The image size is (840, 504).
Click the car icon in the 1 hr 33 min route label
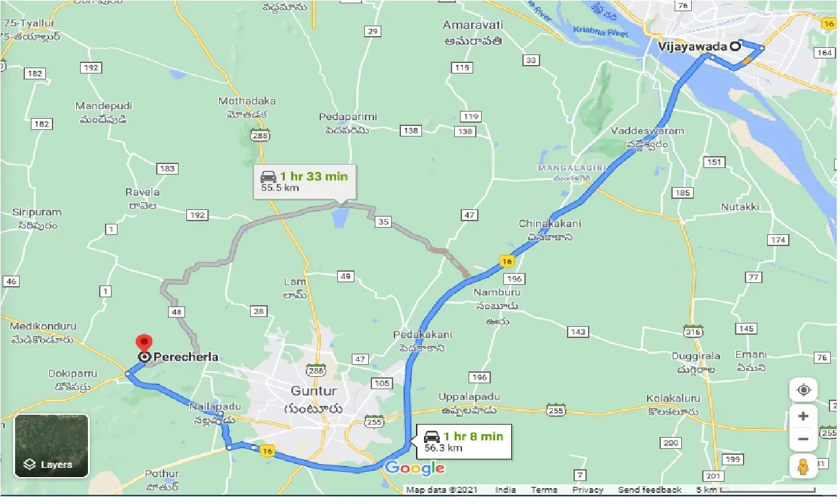[x=268, y=177]
